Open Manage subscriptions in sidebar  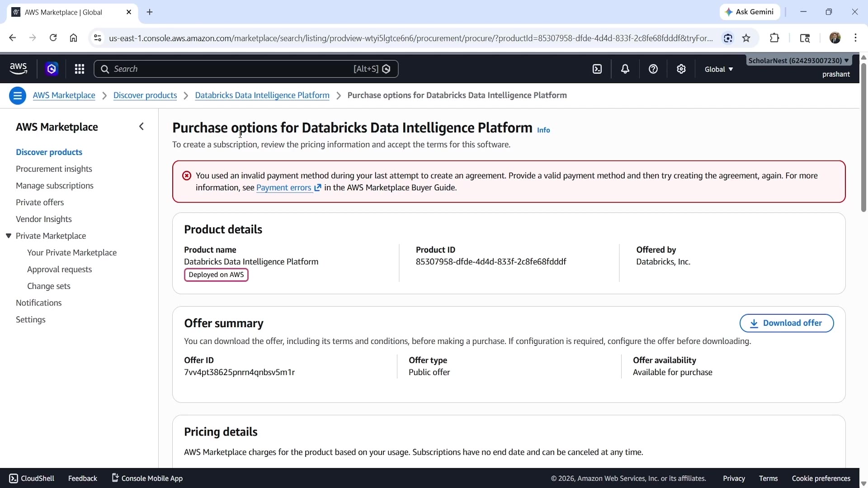(x=55, y=186)
